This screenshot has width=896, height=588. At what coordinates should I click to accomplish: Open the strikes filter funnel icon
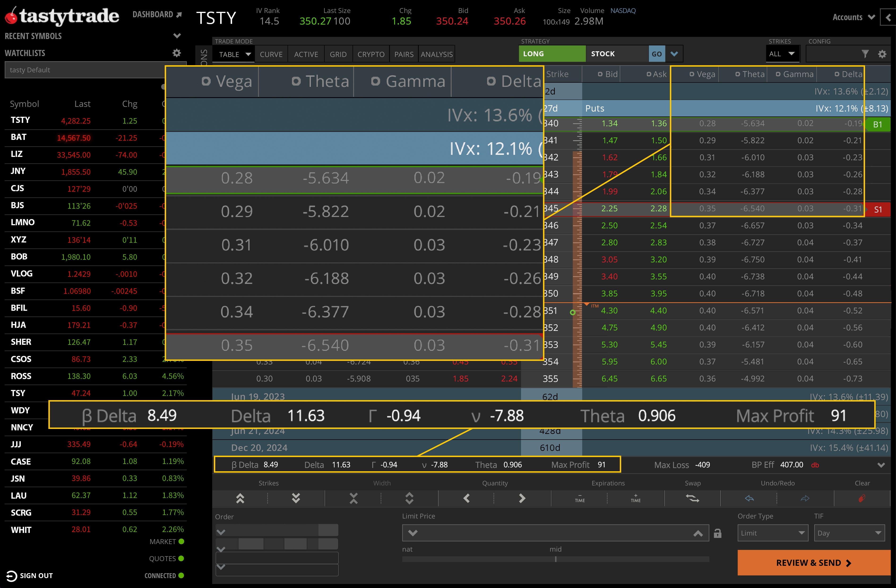point(866,54)
